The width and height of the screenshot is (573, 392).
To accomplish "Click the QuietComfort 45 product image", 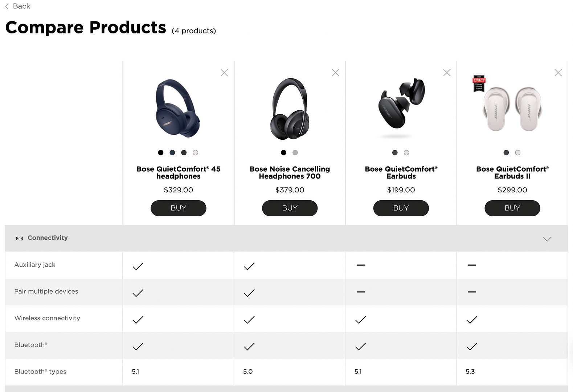I will (178, 108).
